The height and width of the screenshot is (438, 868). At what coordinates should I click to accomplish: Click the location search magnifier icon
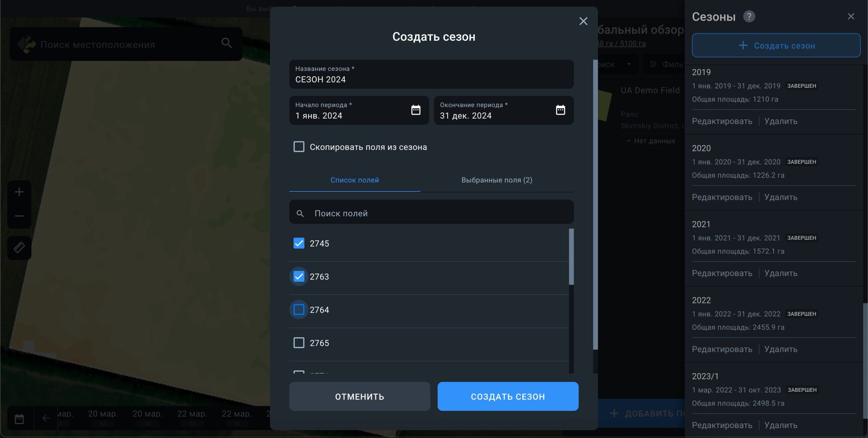[x=226, y=43]
